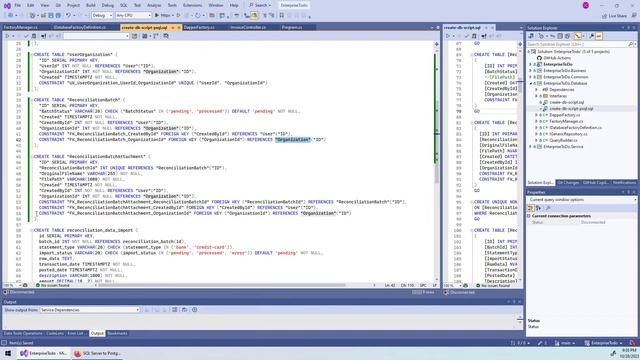Select the GitHub Actions node
The width and height of the screenshot is (640, 360).
point(557,58)
